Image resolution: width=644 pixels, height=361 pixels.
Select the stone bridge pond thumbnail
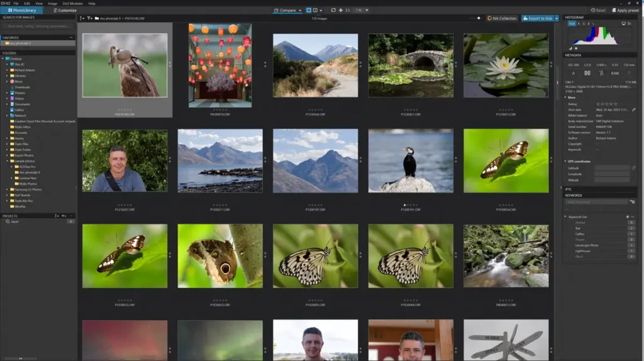pyautogui.click(x=411, y=65)
